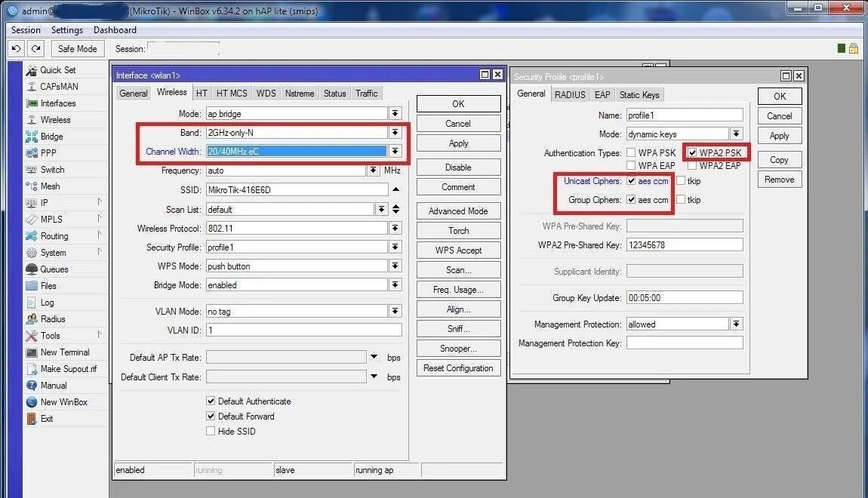Open the VLAN Mode dropdown arrow
This screenshot has height=498, width=868.
(x=396, y=311)
